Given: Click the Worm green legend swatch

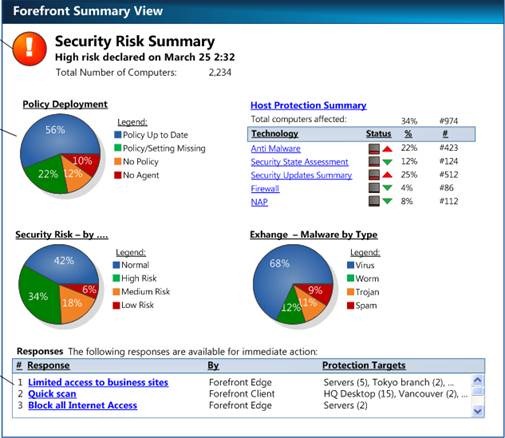Looking at the screenshot, I should tap(350, 278).
